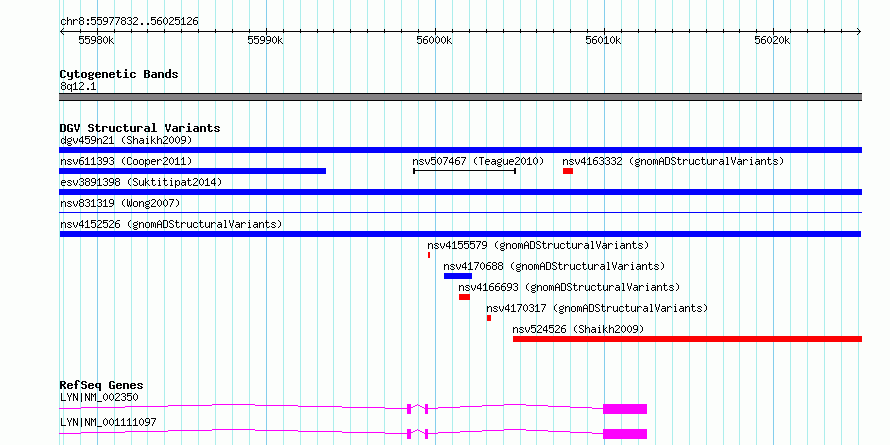Screen dimensions: 890x445
Task: Click the 8q12.1 band label
Action: pyautogui.click(x=78, y=86)
